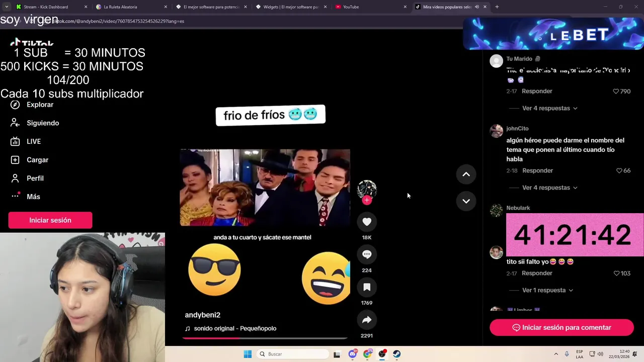This screenshot has width=644, height=362.
Task: Like the Tu Marido comment with 790 likes
Action: tap(616, 92)
